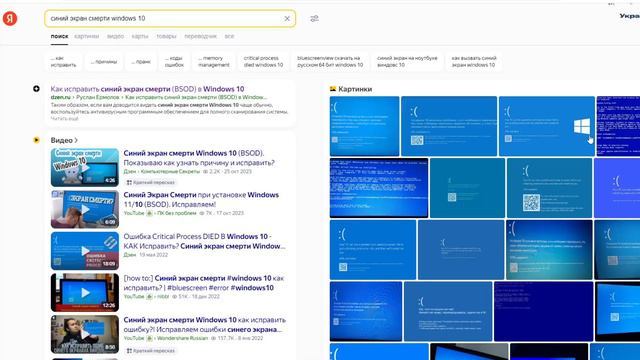Open BSOD image with Windows logo
640x360 pixels.
pos(547,126)
